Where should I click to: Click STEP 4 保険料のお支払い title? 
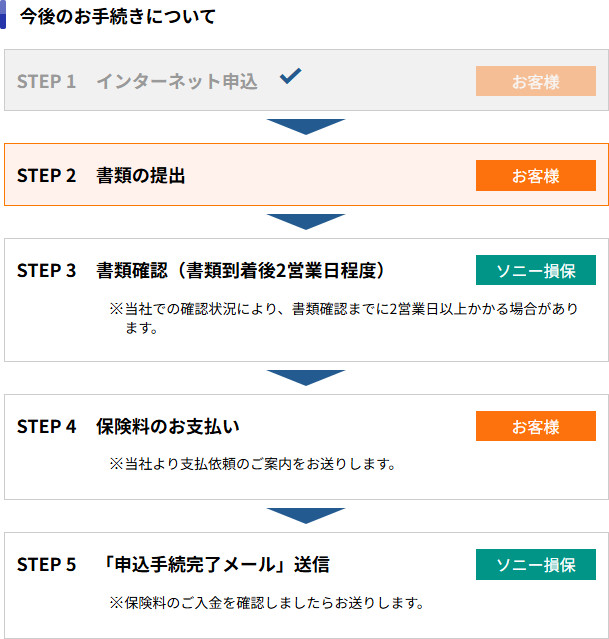(128, 426)
